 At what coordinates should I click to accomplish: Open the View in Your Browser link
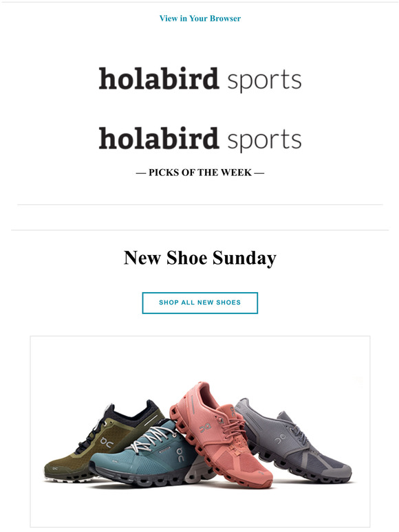(200, 19)
